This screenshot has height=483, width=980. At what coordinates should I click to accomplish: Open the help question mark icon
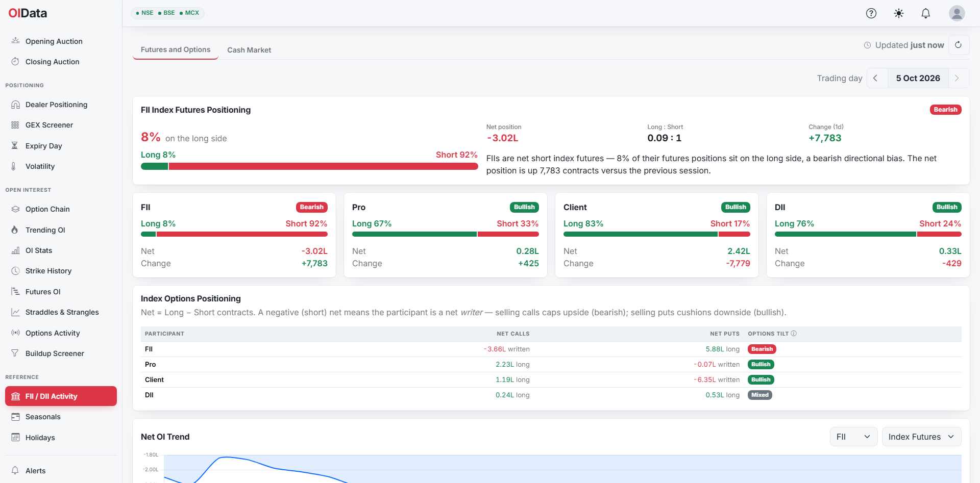[x=871, y=13]
